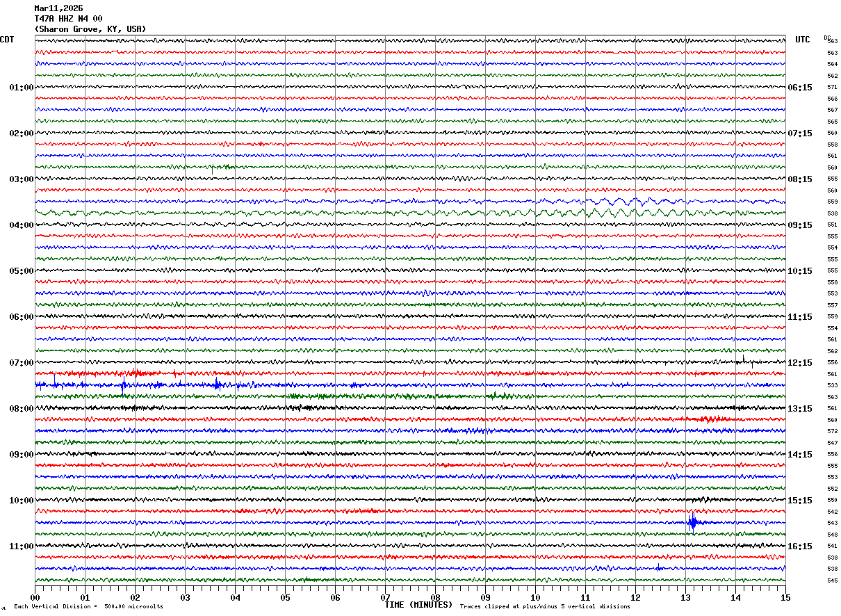Viewport: 841px width, 616px height.
Task: Click the 07:00 CDT time label
Action: pos(21,363)
